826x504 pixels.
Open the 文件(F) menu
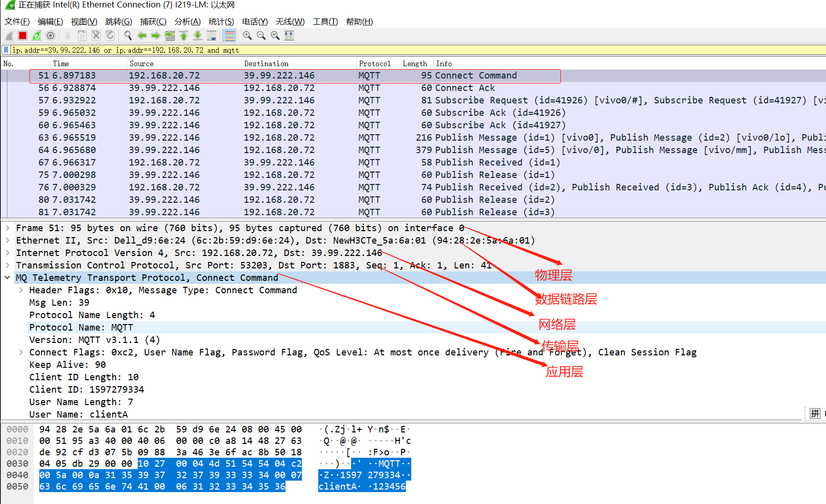pos(17,21)
